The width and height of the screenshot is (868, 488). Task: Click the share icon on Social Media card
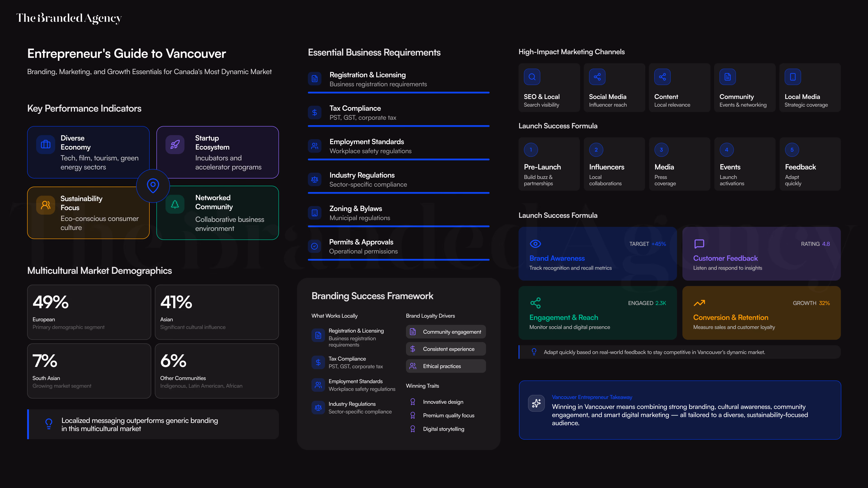[x=597, y=77]
